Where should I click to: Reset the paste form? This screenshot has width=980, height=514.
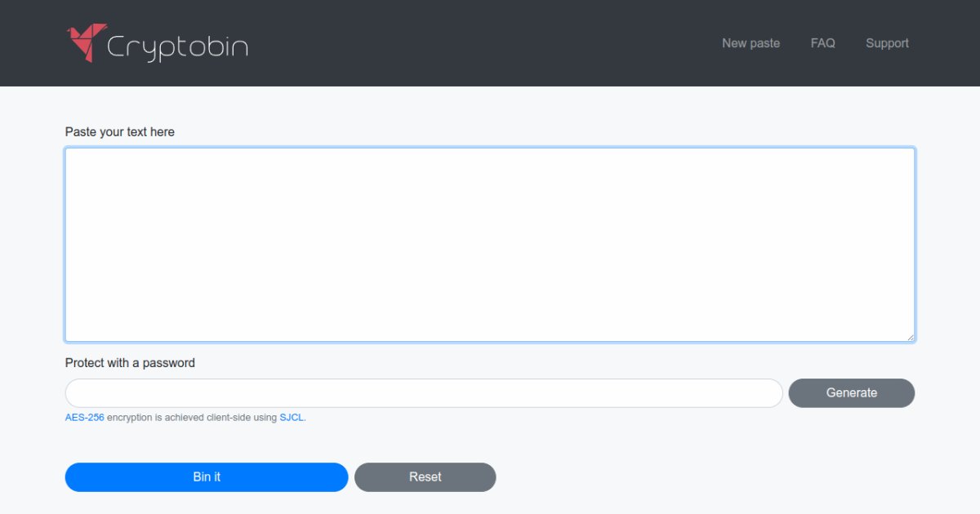coord(425,477)
